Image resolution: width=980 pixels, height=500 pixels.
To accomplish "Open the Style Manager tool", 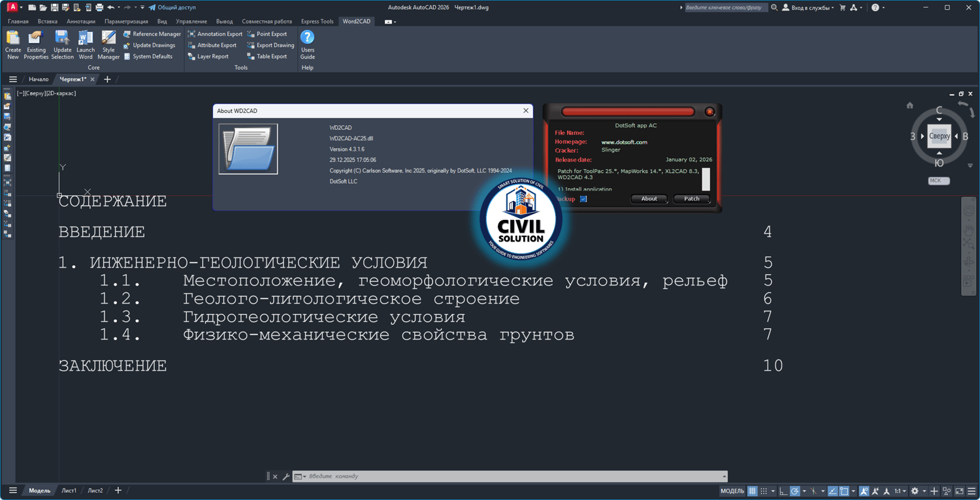I will (x=108, y=44).
